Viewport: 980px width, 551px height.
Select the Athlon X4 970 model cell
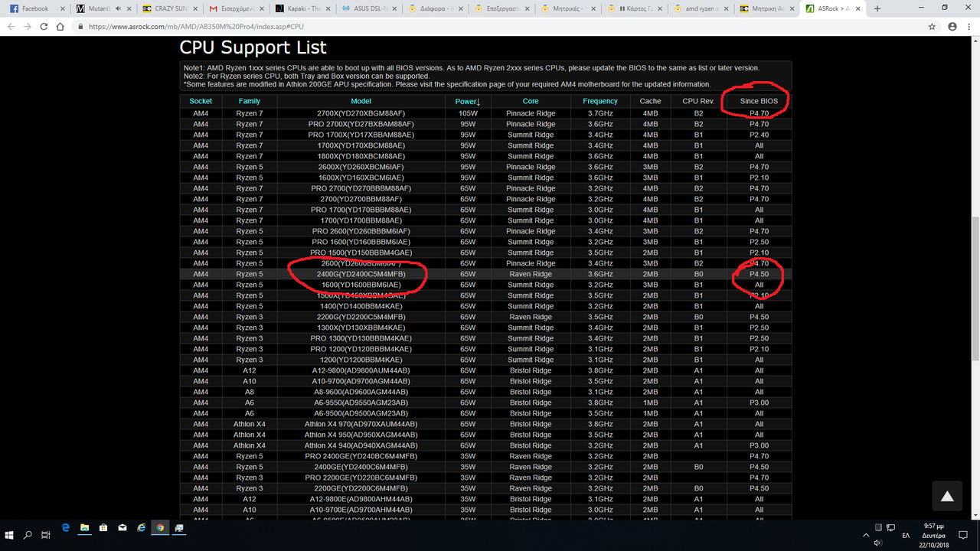coord(361,424)
